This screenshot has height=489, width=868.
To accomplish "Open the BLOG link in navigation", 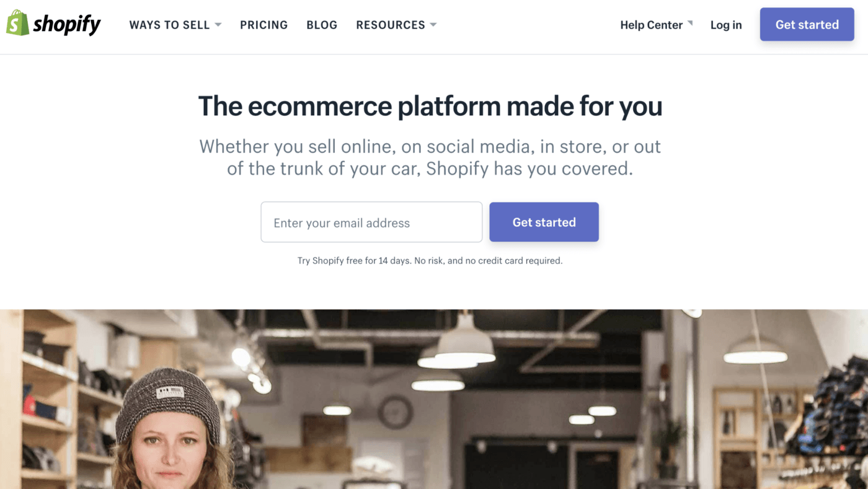I will (322, 25).
